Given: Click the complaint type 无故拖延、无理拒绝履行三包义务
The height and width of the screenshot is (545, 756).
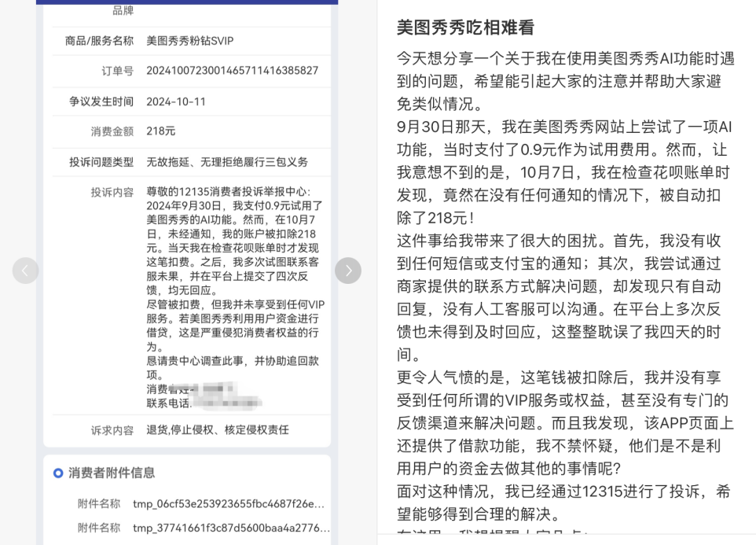Looking at the screenshot, I should pyautogui.click(x=229, y=161).
